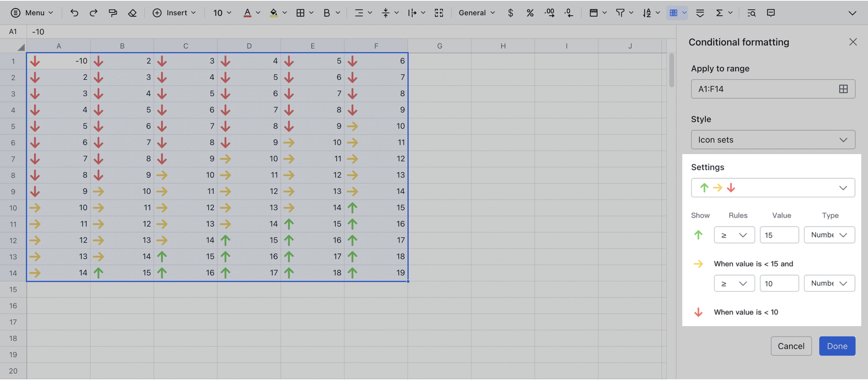
Task: Insert a comment using the comment icon
Action: coord(771,12)
